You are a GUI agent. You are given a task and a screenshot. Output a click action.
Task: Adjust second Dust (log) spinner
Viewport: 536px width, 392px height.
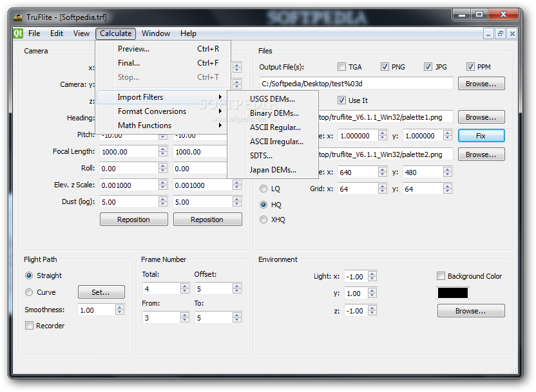point(237,202)
